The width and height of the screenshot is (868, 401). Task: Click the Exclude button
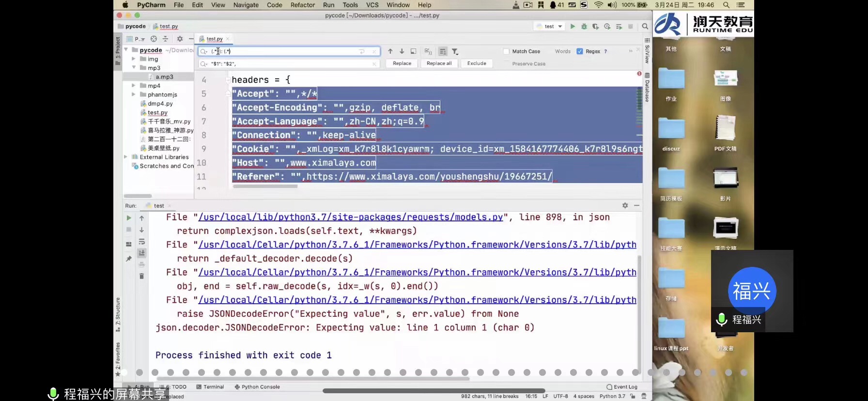[x=477, y=63]
